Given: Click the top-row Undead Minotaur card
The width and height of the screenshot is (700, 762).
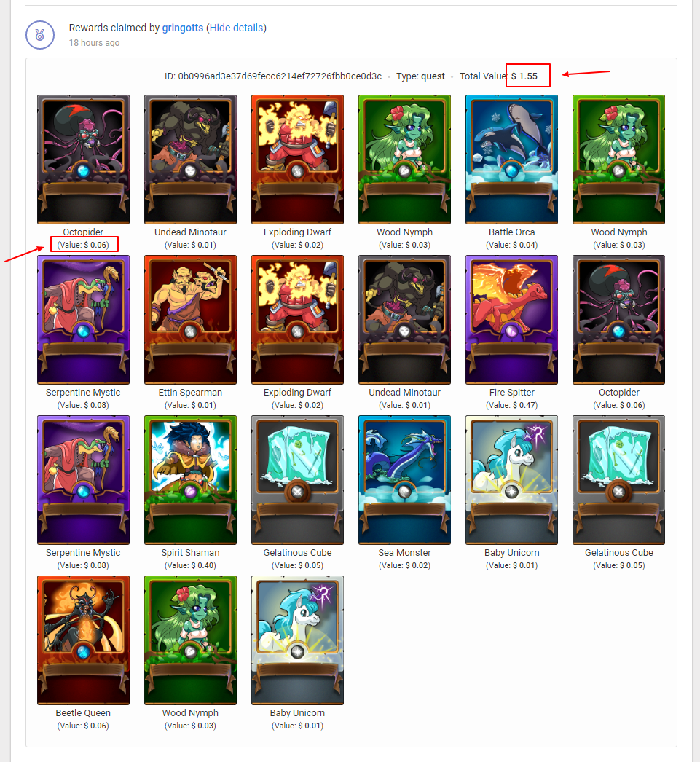Looking at the screenshot, I should pyautogui.click(x=190, y=160).
